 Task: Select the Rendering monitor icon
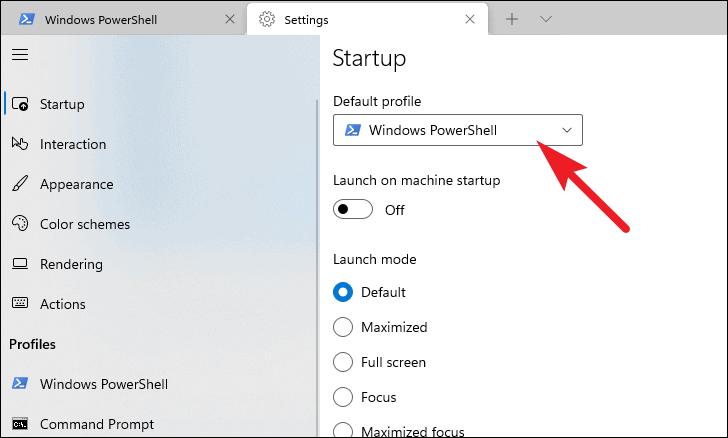pyautogui.click(x=20, y=264)
